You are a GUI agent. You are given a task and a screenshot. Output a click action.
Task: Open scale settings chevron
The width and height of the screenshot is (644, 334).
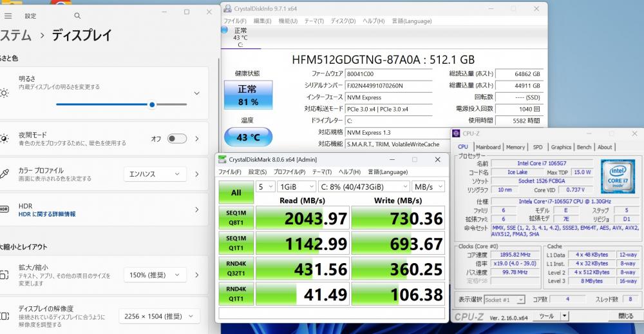point(196,275)
